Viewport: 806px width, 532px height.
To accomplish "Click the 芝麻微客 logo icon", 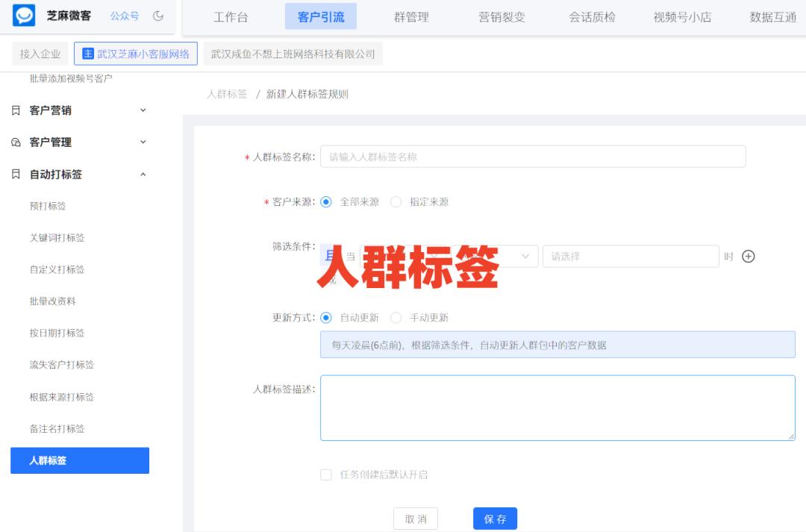I will (x=24, y=16).
